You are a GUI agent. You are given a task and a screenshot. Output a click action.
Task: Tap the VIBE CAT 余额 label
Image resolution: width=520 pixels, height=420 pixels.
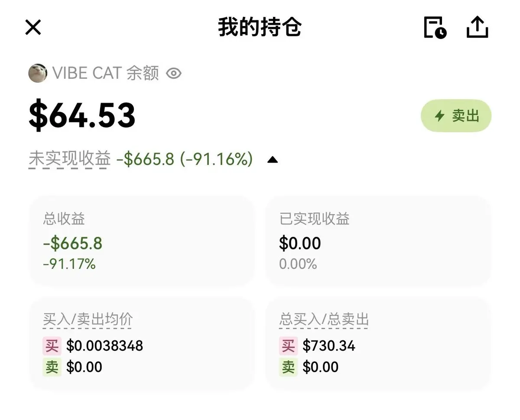[106, 73]
